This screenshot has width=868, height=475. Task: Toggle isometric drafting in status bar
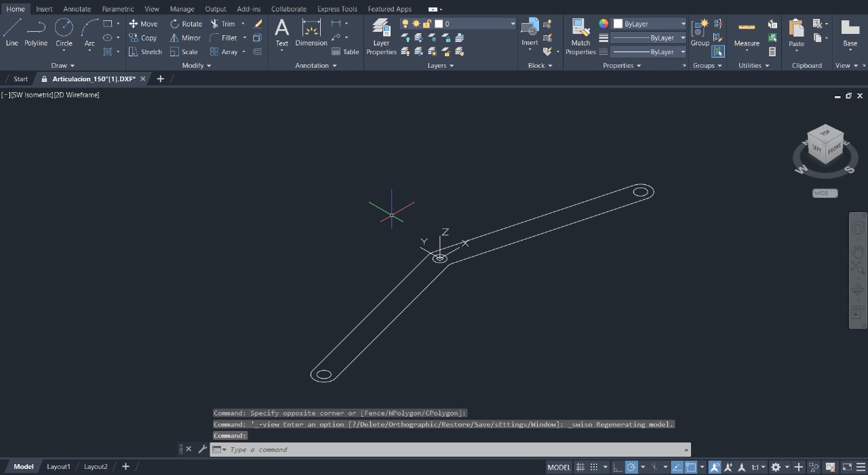coord(654,467)
